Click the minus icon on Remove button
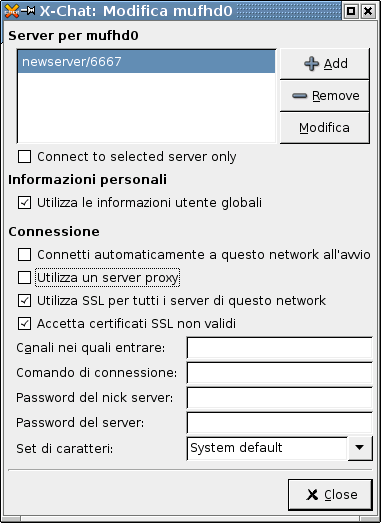 (x=299, y=96)
